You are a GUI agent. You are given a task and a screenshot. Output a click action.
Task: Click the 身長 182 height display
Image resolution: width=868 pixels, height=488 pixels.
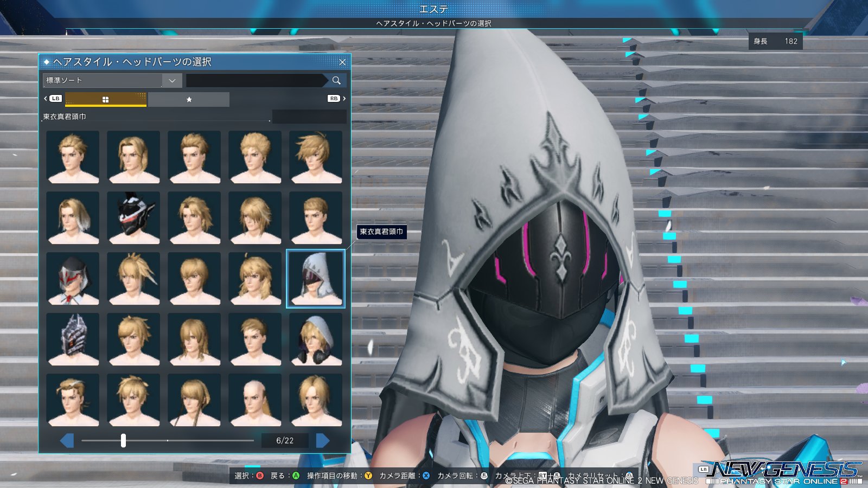pyautogui.click(x=775, y=41)
